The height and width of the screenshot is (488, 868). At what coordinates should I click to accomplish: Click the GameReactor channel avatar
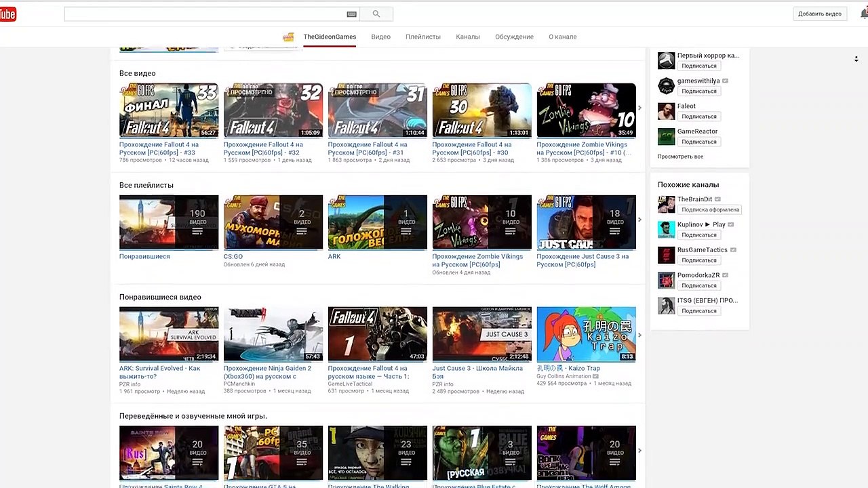[666, 136]
